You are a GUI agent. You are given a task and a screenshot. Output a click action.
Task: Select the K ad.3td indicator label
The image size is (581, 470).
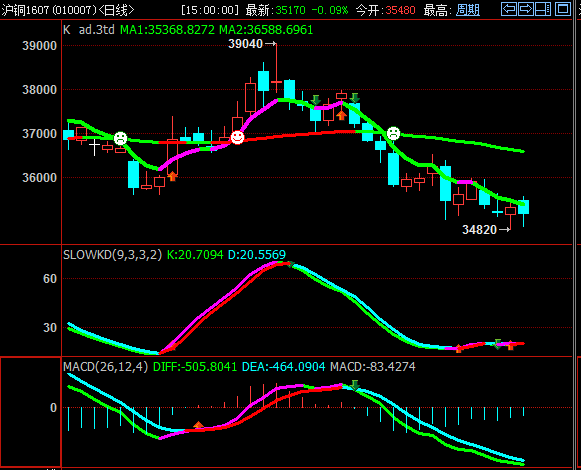[x=89, y=30]
